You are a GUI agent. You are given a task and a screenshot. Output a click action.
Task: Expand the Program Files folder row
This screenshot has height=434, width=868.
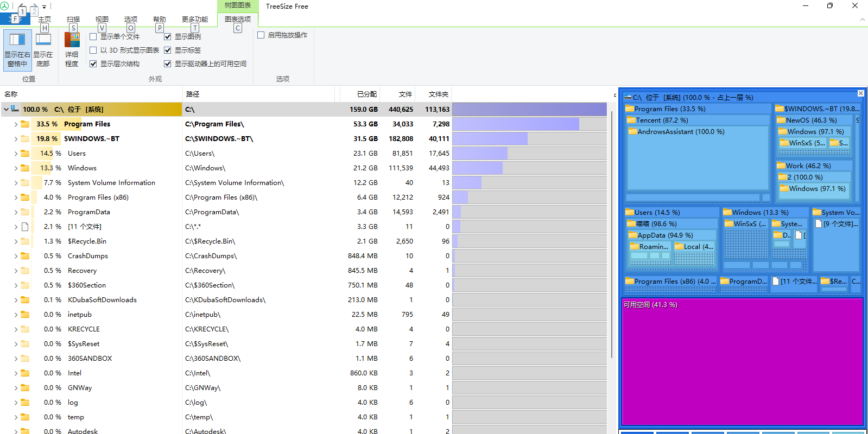[x=16, y=124]
